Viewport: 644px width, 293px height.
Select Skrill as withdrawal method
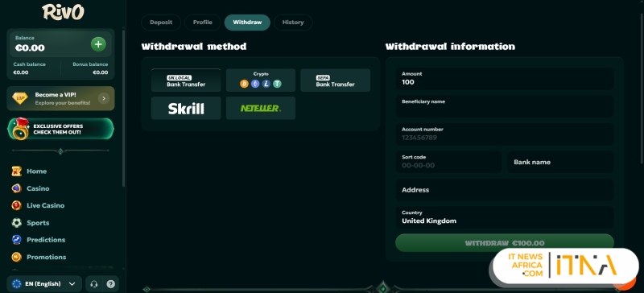[x=186, y=108]
